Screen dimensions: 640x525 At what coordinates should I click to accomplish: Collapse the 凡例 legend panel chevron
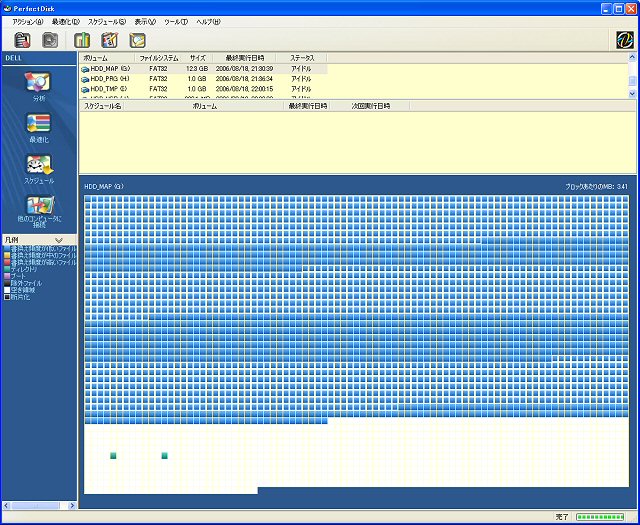point(59,240)
